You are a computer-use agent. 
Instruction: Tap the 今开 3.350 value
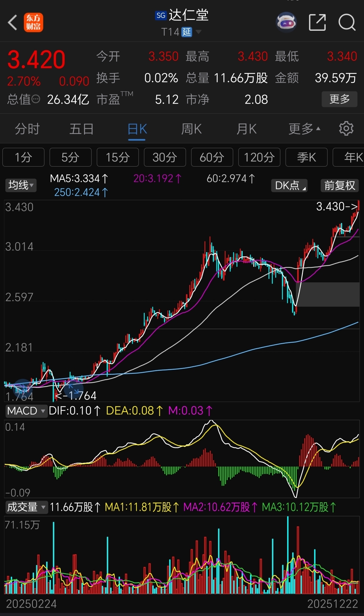point(163,56)
